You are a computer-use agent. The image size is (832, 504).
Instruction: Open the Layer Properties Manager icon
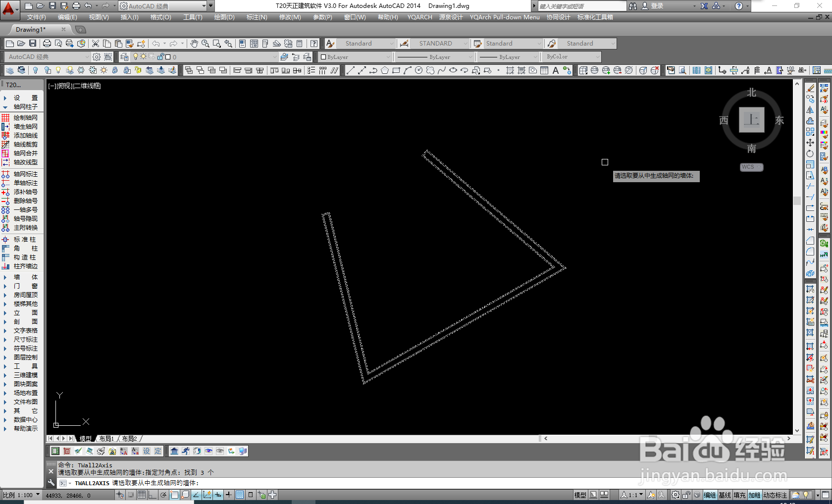tap(124, 57)
